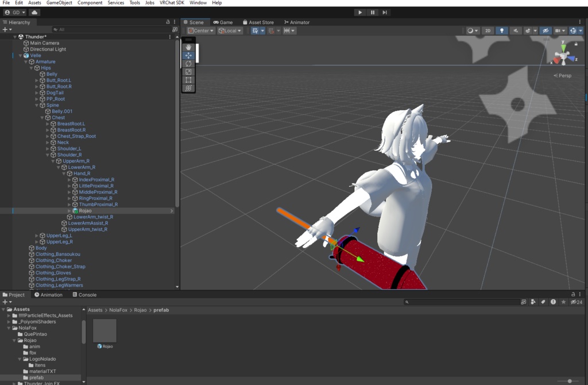
Task: Toggle scene visibility of hidden objects
Action: coord(546,31)
